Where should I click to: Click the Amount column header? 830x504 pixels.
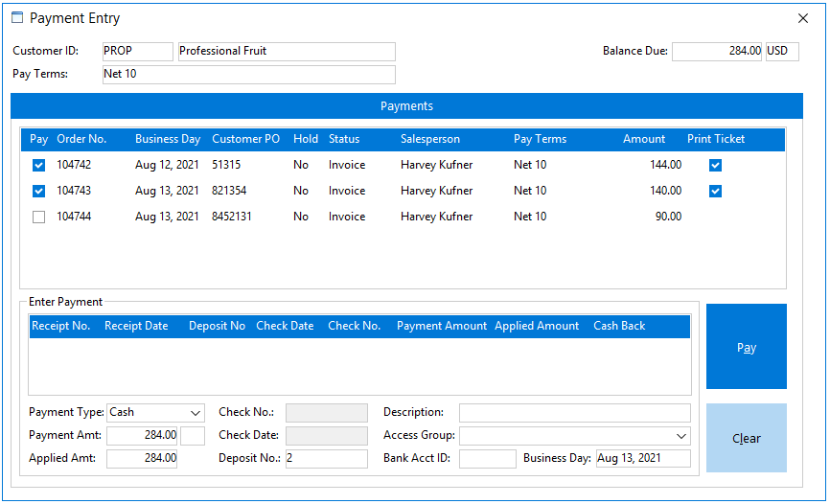tap(644, 139)
